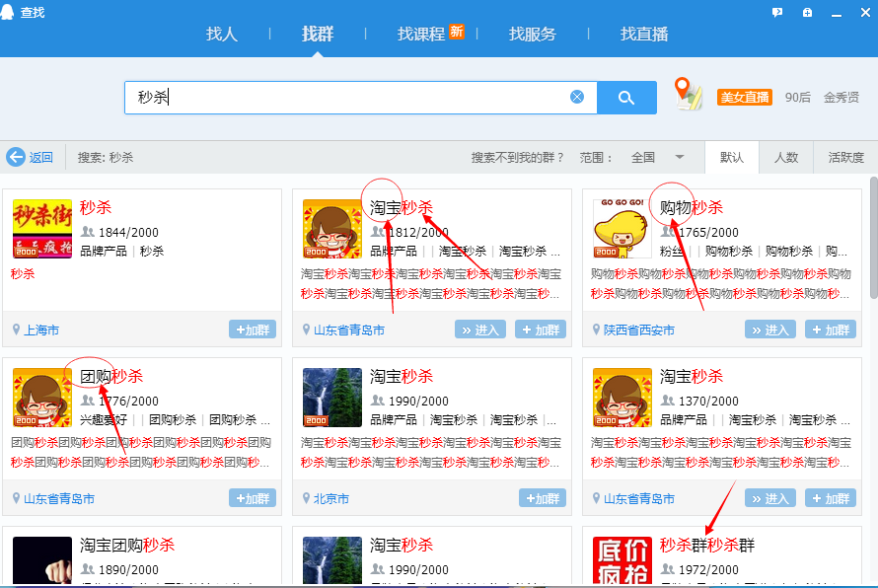
Task: Open the 北京市 location link
Action: 331,498
